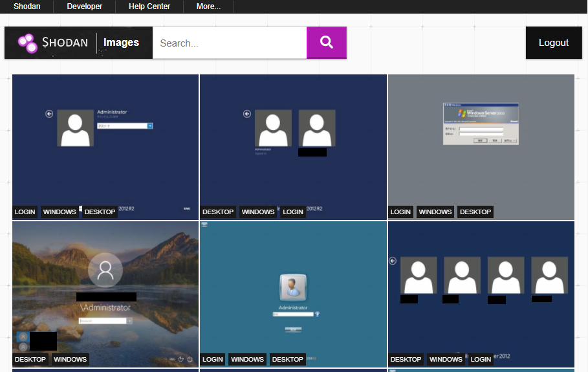
Task: Open the teal Administrator login thumbnail
Action: point(293,294)
